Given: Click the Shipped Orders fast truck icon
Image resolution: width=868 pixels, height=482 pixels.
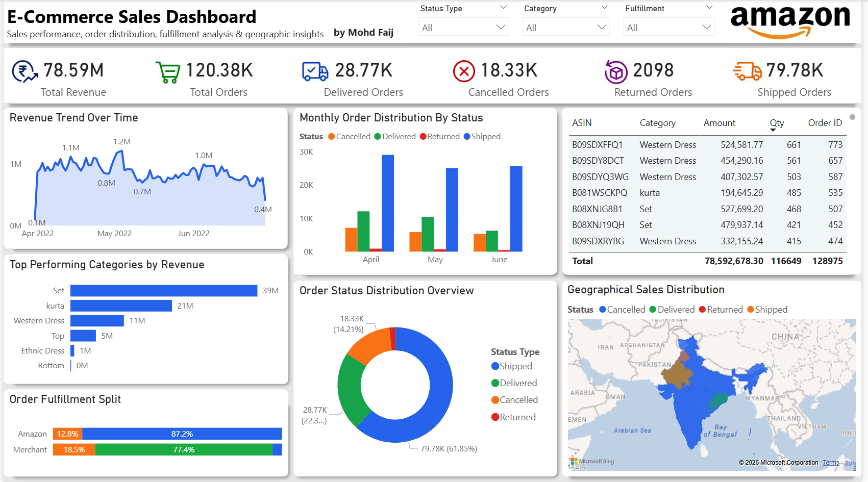Looking at the screenshot, I should coord(747,71).
